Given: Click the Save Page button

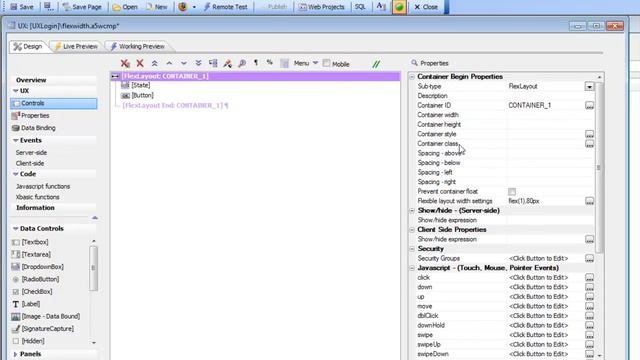Looking at the screenshot, I should 82,7.
